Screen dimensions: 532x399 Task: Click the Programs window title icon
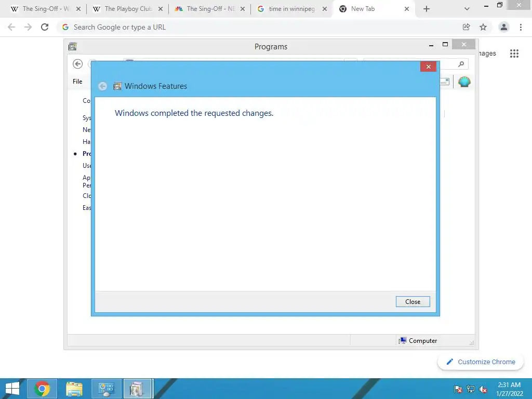73,46
